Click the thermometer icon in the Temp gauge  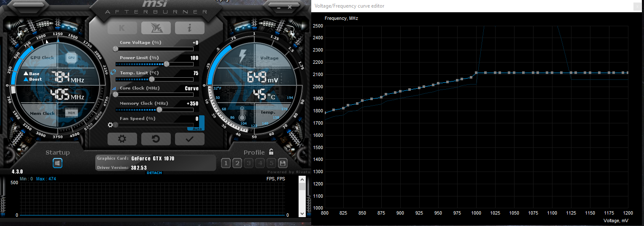(x=242, y=114)
